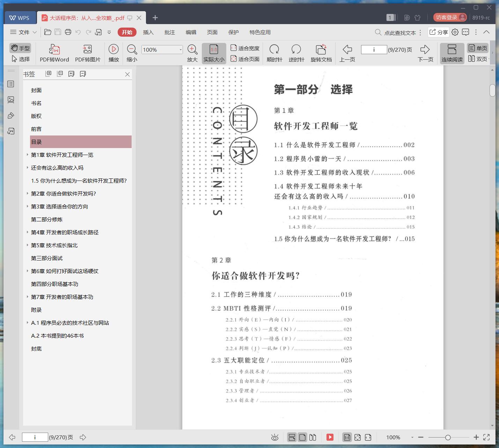Switch to single page (单页) layout
Viewport: 499px width, 448px height.
pos(478,48)
